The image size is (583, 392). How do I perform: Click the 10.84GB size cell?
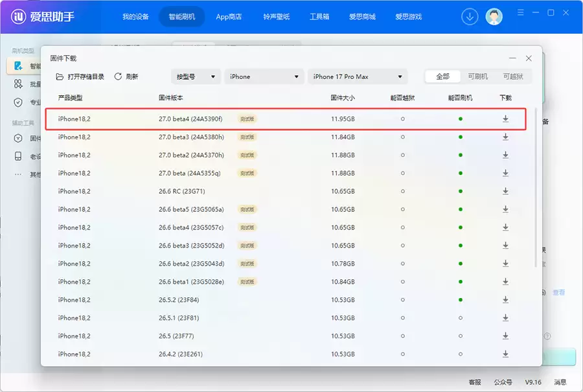[343, 282]
